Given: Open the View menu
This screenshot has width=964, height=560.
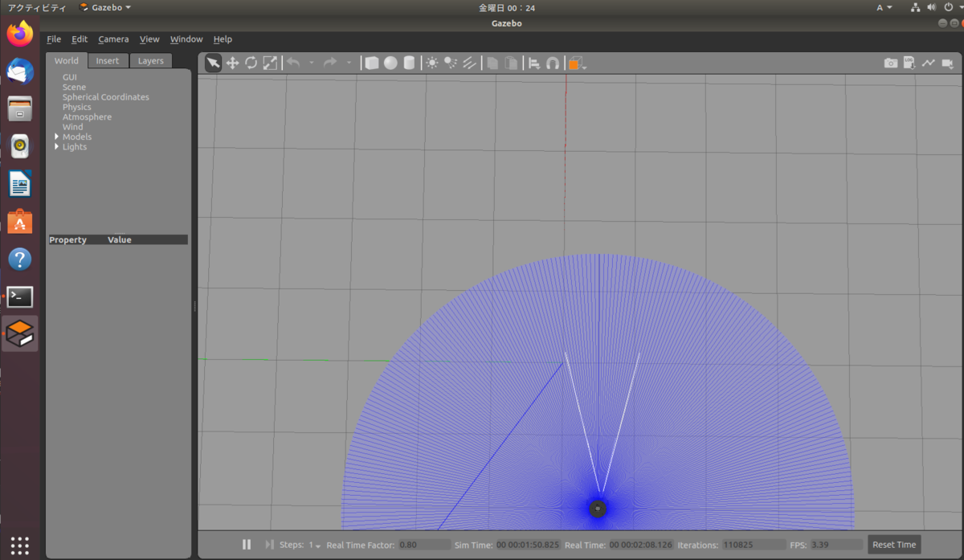Looking at the screenshot, I should 149,39.
